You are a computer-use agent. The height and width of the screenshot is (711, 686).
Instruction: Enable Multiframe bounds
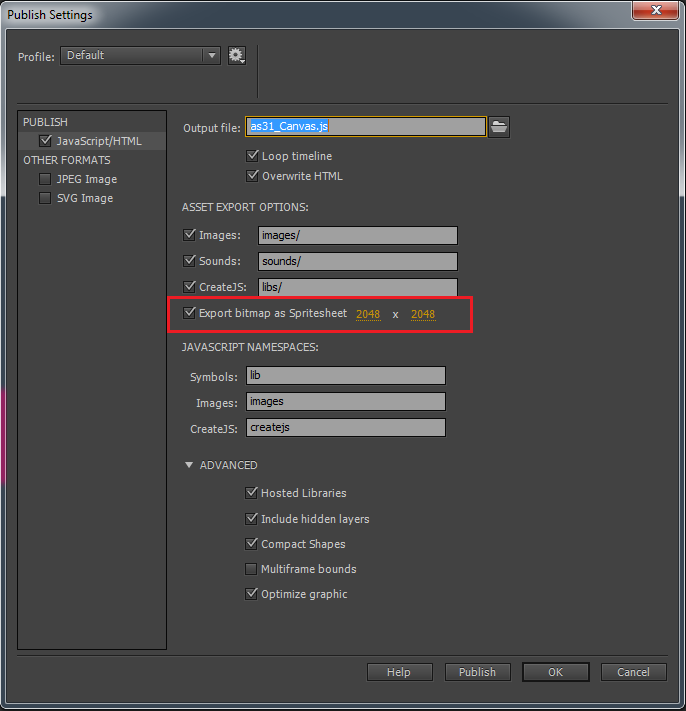pyautogui.click(x=251, y=569)
